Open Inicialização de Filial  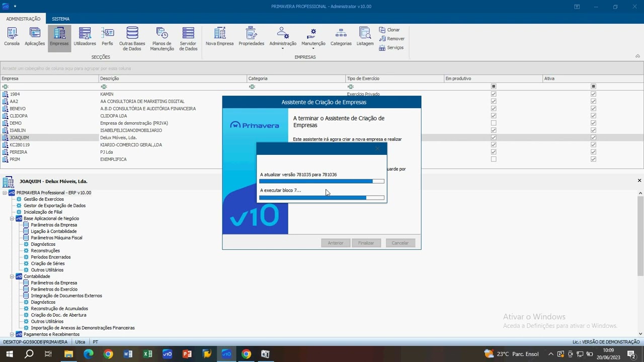[43, 212]
